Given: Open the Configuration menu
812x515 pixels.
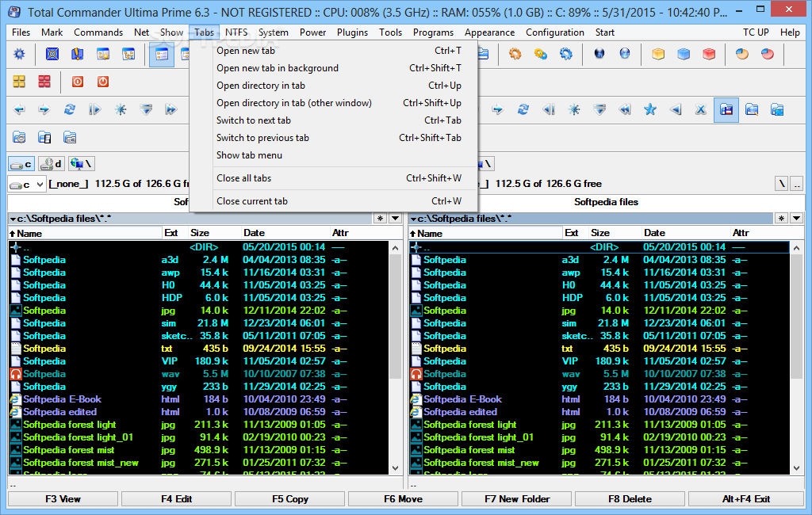Looking at the screenshot, I should [x=554, y=32].
